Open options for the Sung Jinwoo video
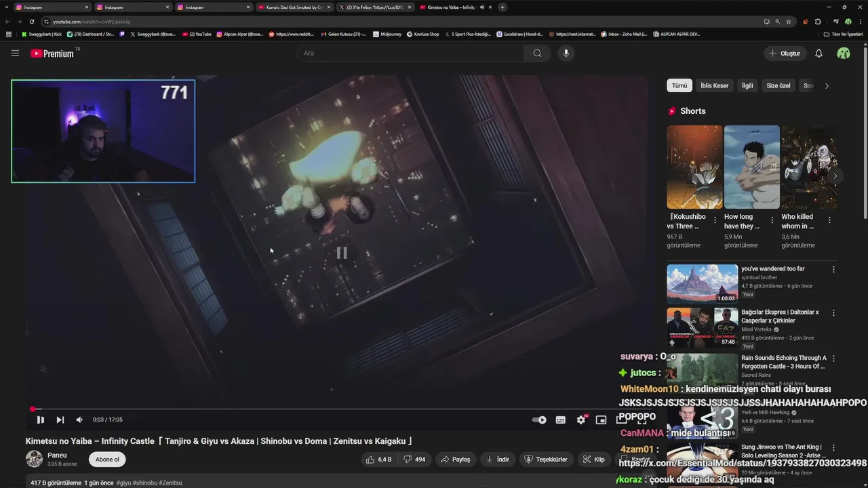This screenshot has height=488, width=868. click(x=833, y=447)
